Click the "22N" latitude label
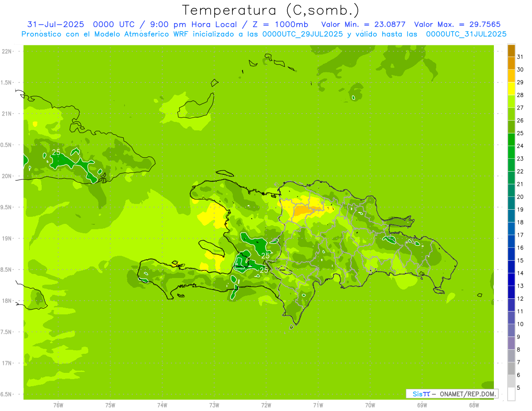 pos(7,51)
